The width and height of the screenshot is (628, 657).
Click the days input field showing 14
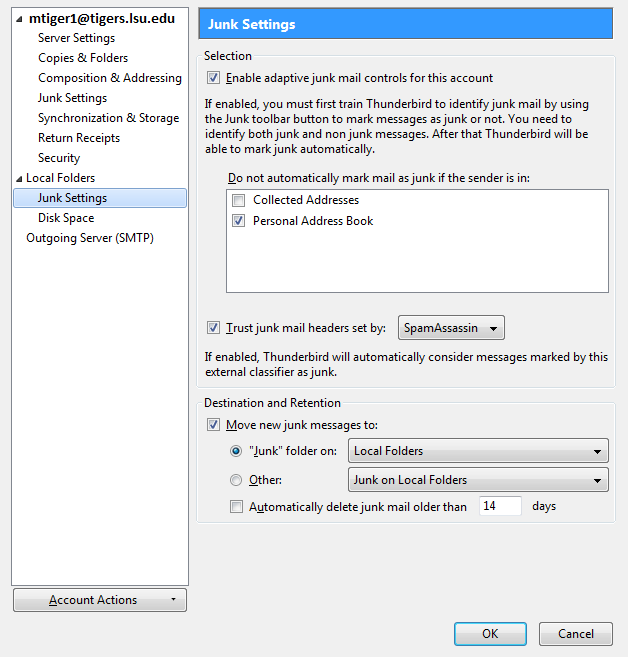[x=500, y=506]
